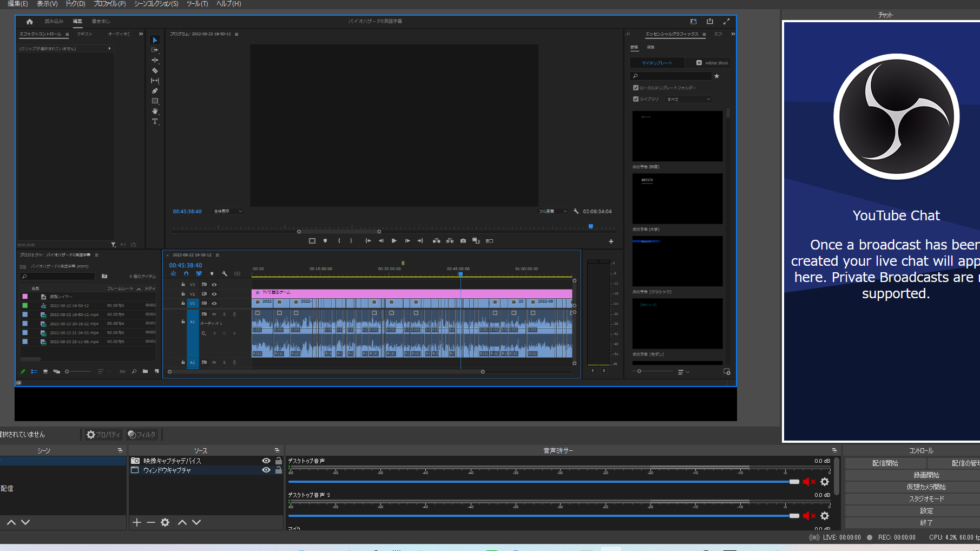This screenshot has width=980, height=551.
Task: Move selected scene down in シーン panel
Action: click(x=25, y=522)
